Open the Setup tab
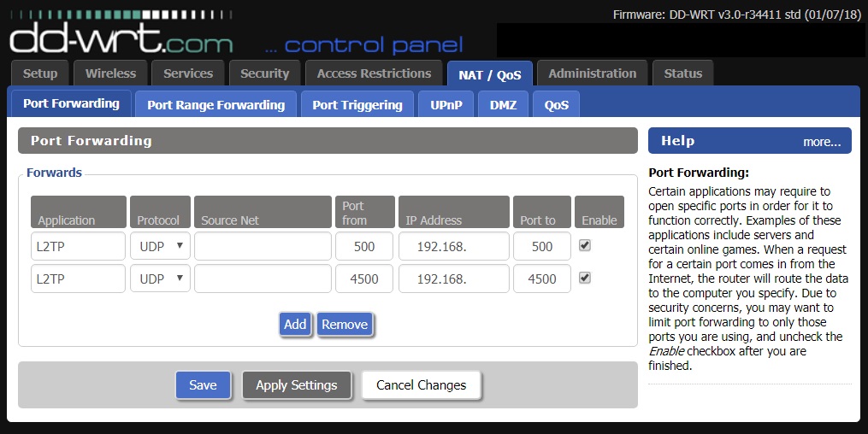Image resolution: width=868 pixels, height=434 pixels. [x=40, y=73]
